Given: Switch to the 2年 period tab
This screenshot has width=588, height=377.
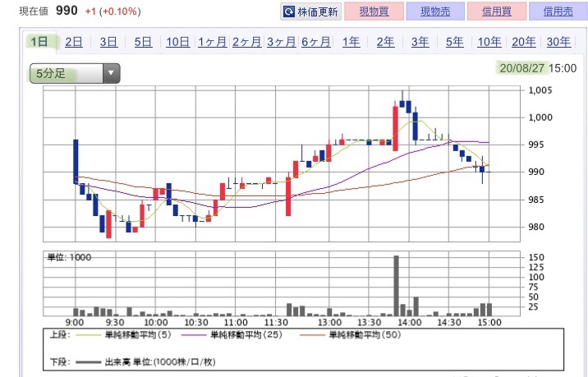Looking at the screenshot, I should (x=385, y=42).
